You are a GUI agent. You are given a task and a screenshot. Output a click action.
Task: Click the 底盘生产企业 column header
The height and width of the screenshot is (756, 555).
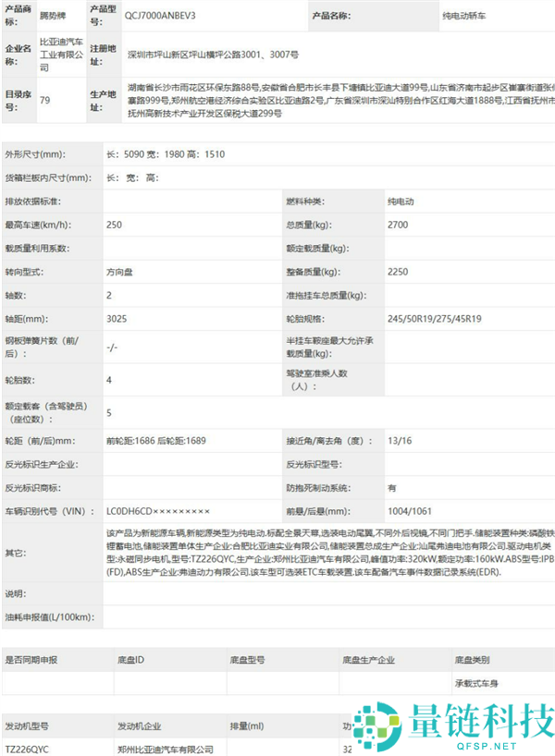369,660
